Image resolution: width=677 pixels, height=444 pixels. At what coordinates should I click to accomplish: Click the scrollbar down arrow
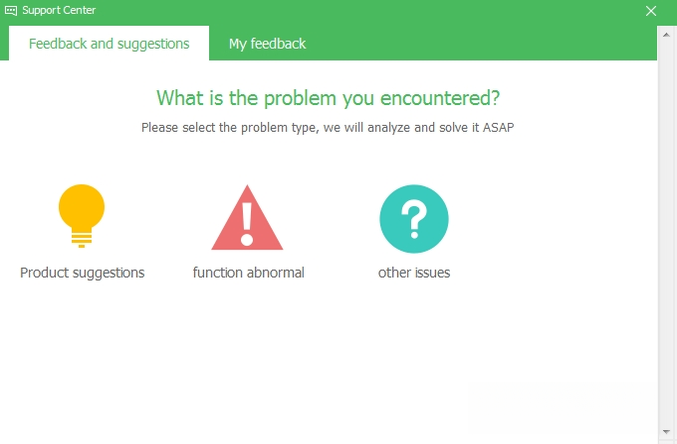click(x=666, y=431)
